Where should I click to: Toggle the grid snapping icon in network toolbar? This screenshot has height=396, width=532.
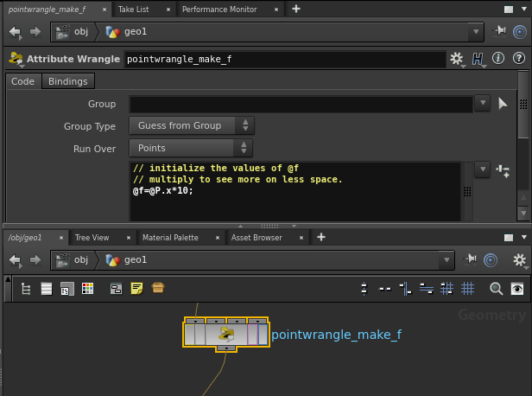[467, 288]
